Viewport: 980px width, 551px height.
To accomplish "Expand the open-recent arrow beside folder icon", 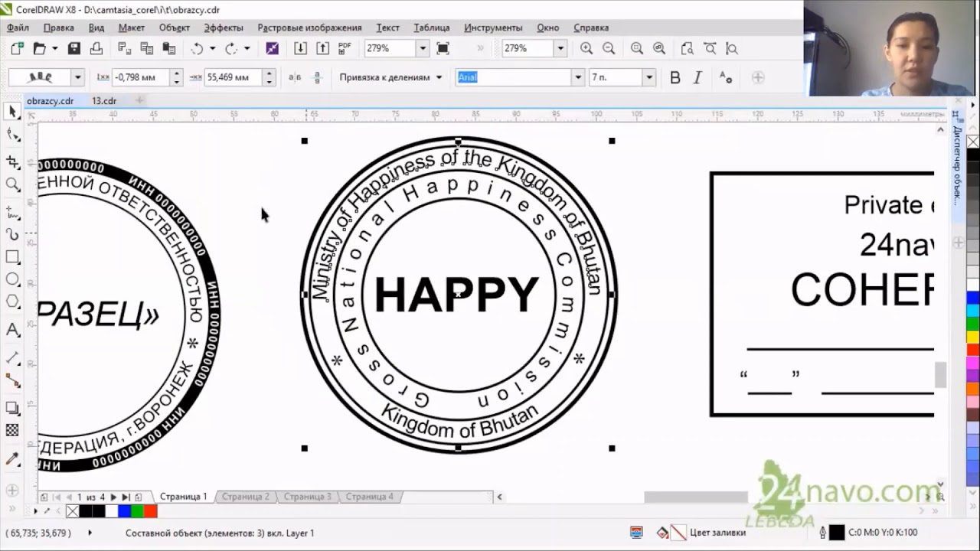I will tap(54, 48).
